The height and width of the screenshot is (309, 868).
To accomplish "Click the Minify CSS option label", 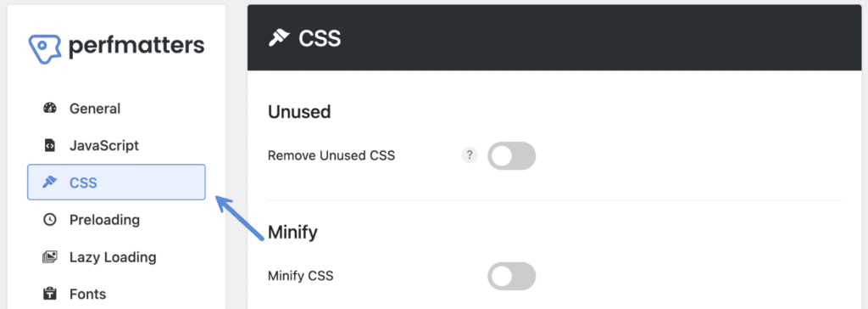I will coord(301,276).
